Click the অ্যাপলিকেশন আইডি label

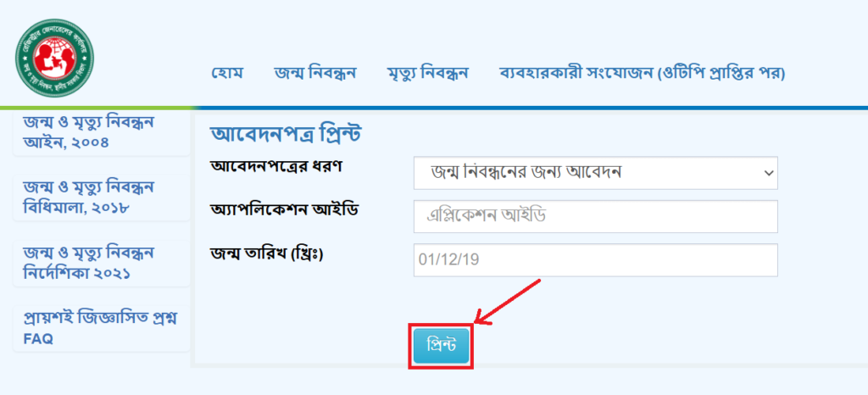pyautogui.click(x=286, y=209)
